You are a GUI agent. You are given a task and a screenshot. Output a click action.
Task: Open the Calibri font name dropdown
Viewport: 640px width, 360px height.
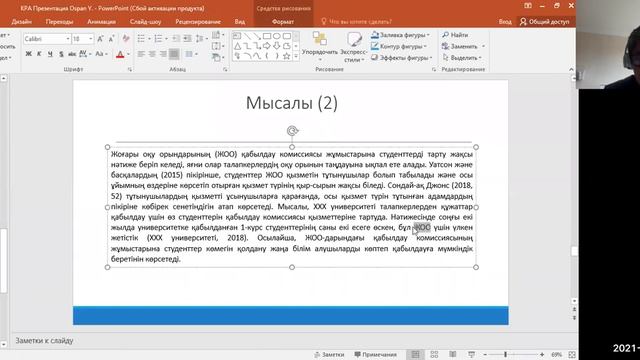pyautogui.click(x=68, y=39)
